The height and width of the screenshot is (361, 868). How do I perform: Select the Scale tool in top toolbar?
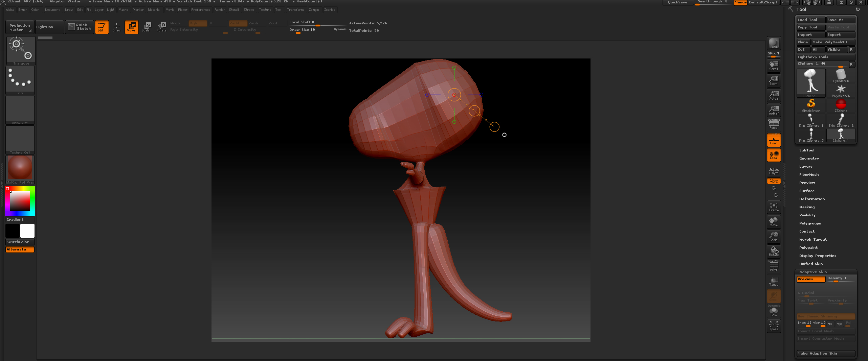click(x=146, y=27)
